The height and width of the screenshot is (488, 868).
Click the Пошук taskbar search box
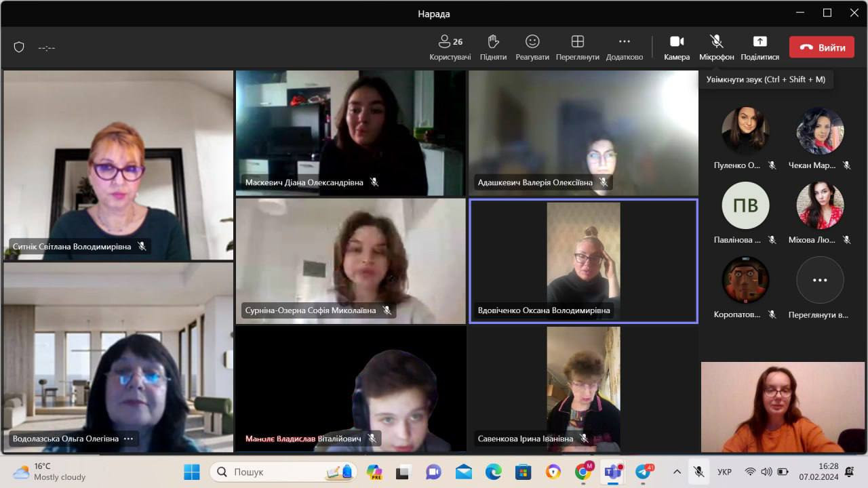point(284,472)
